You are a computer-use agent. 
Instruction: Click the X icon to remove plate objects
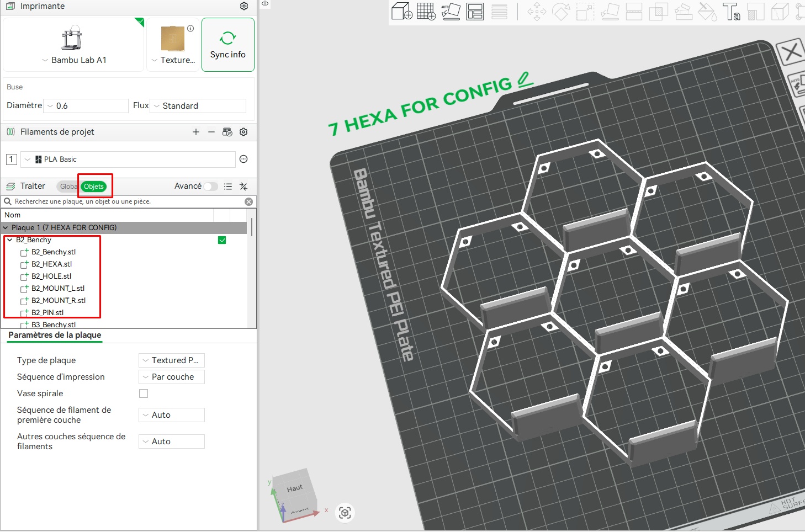[792, 52]
